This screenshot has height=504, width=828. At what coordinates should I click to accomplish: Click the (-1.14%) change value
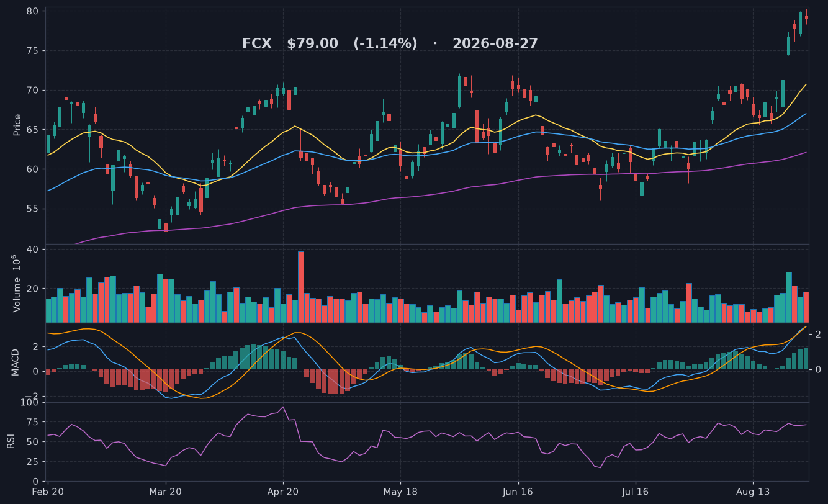pos(385,44)
